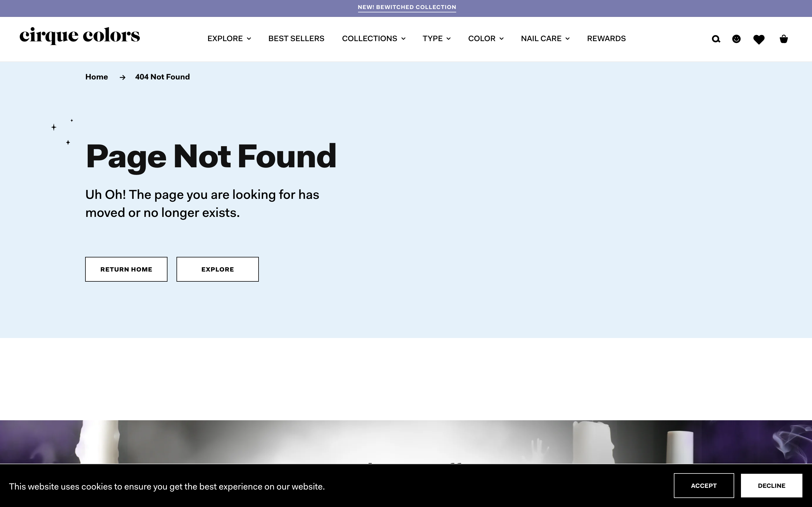Expand the Explore nav dropdown
This screenshot has width=812, height=507.
[x=229, y=39]
